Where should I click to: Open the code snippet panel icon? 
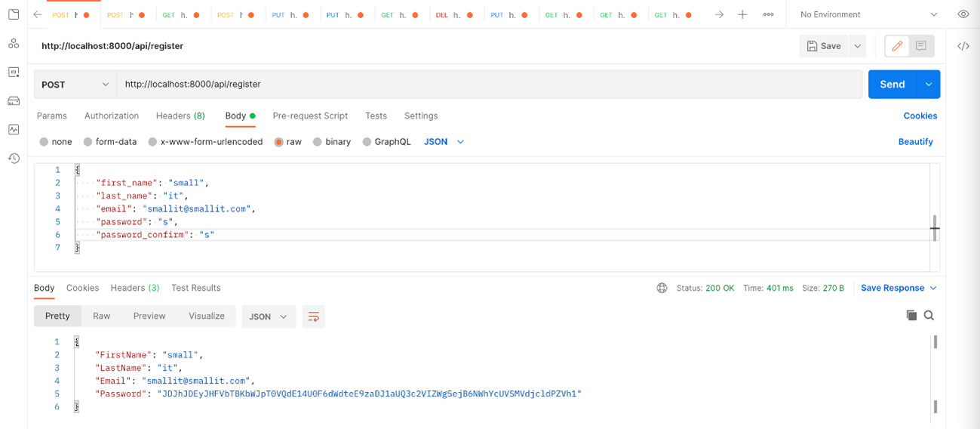click(963, 46)
